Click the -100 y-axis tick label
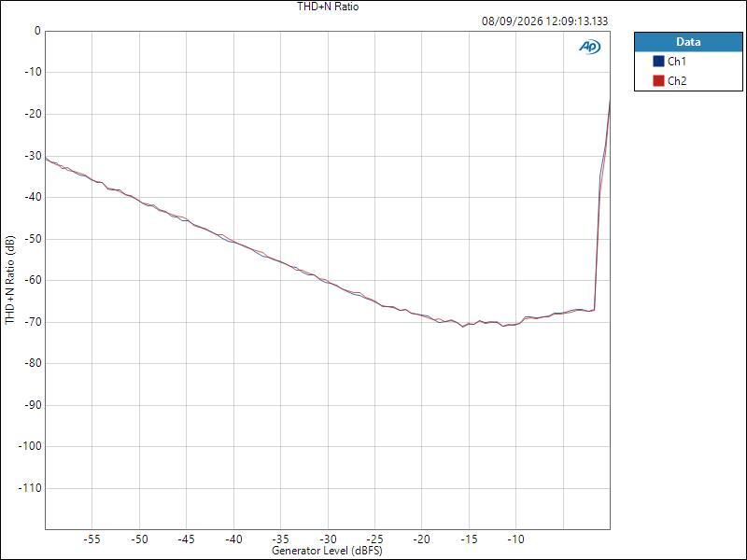747x560 pixels. click(x=30, y=447)
